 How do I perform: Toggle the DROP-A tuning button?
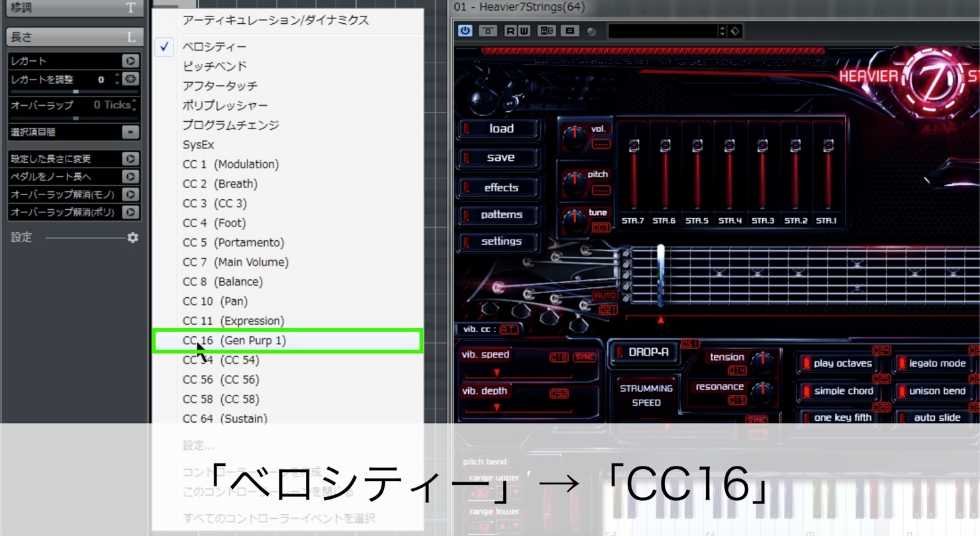point(644,353)
